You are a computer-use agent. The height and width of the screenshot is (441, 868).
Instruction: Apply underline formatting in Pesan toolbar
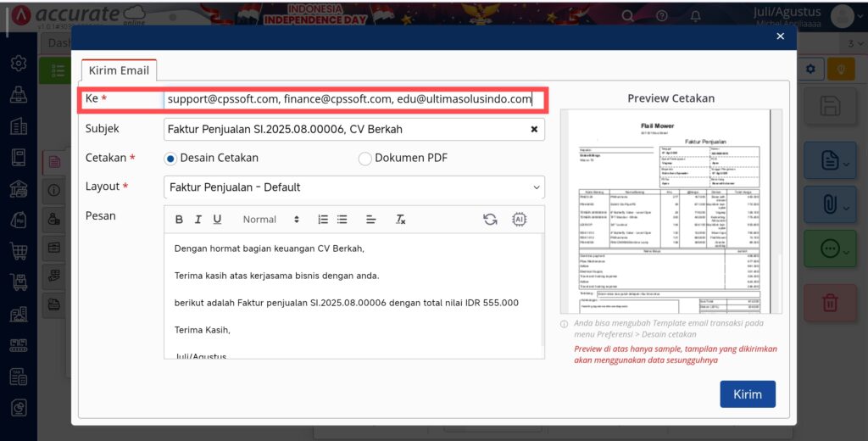[x=217, y=220]
